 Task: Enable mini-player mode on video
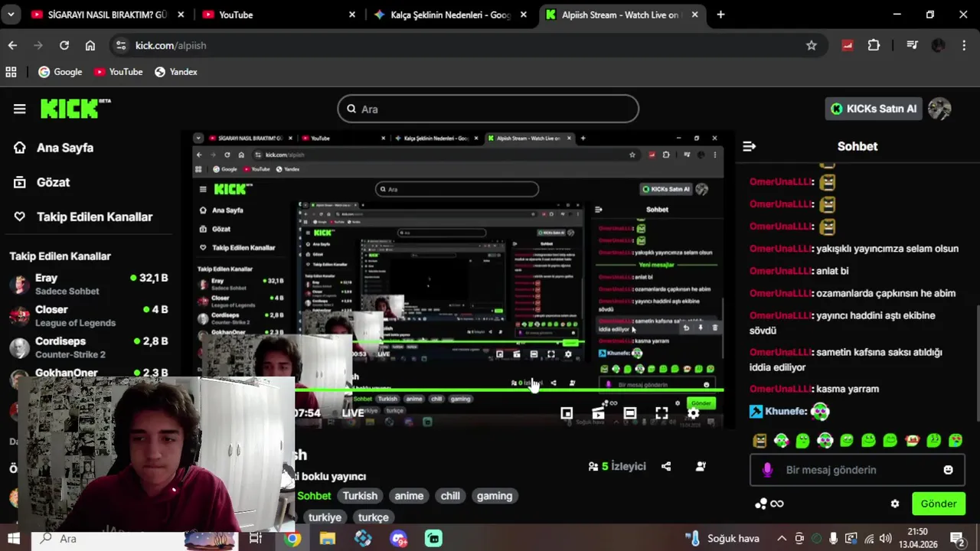click(567, 413)
